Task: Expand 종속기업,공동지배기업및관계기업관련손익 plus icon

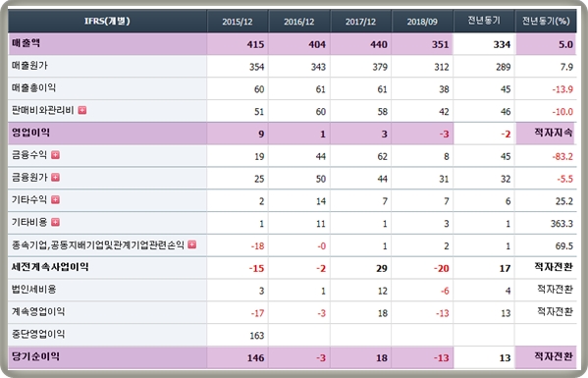Action: [x=191, y=244]
